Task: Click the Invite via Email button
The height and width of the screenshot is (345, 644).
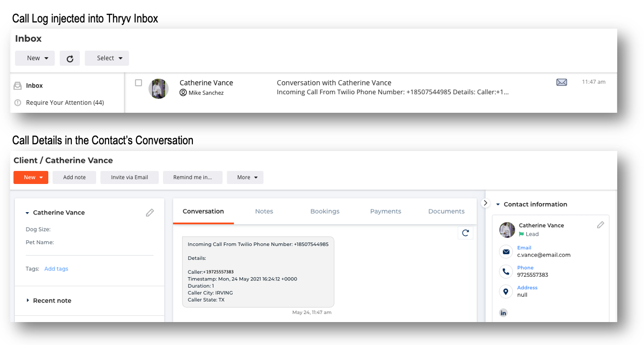Action: 130,177
